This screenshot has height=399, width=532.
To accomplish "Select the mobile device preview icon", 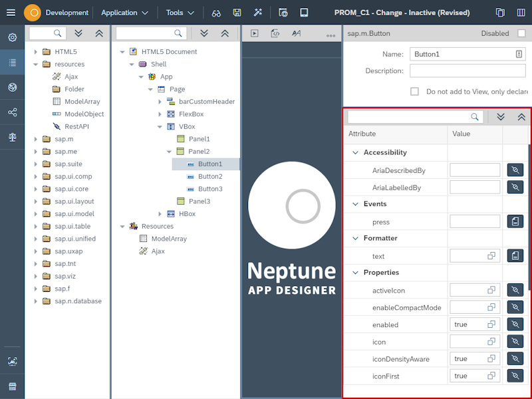I will click(304, 12).
